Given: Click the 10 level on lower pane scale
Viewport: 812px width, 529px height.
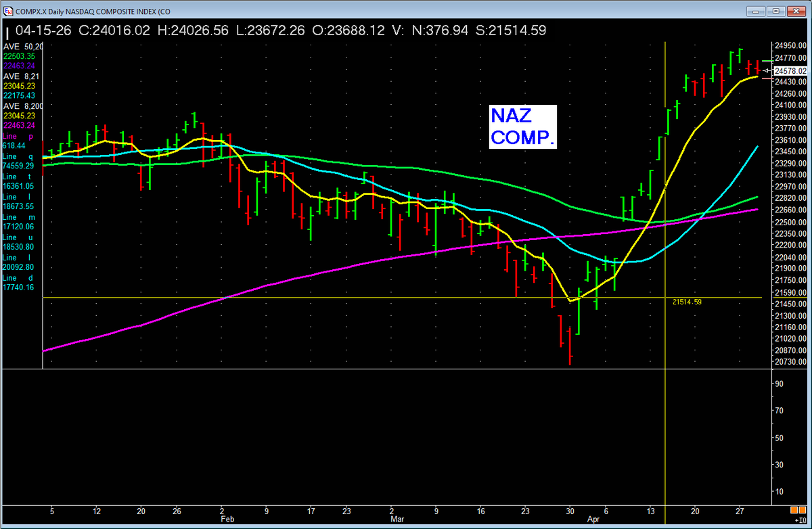Looking at the screenshot, I should click(x=780, y=492).
